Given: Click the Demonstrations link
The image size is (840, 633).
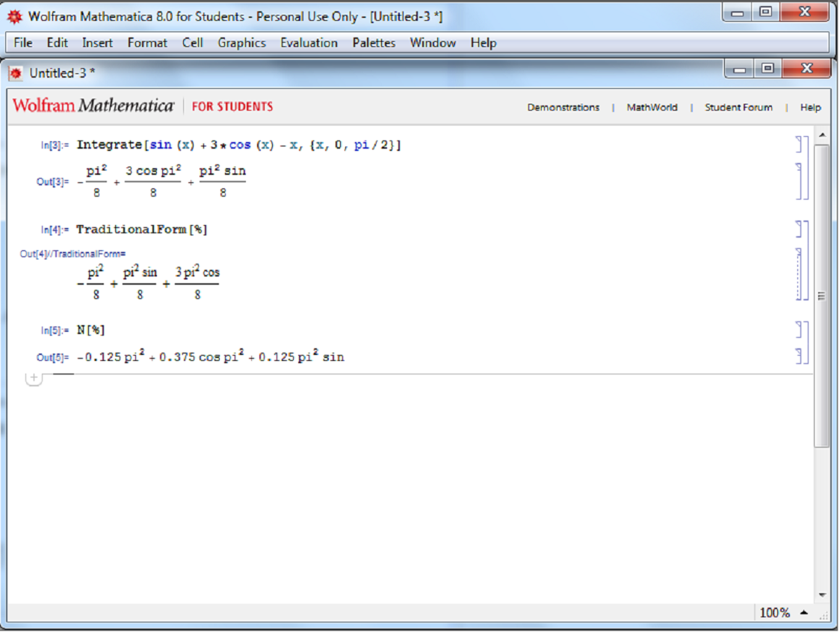Looking at the screenshot, I should coord(563,107).
